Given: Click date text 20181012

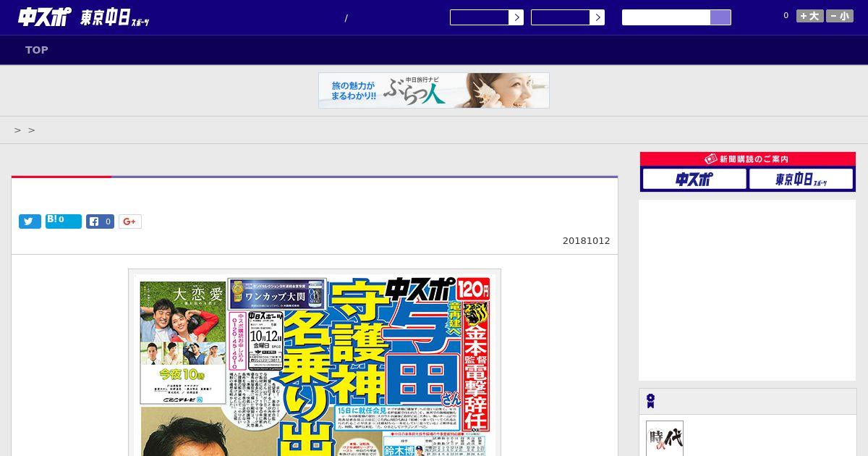Looking at the screenshot, I should (x=587, y=241).
